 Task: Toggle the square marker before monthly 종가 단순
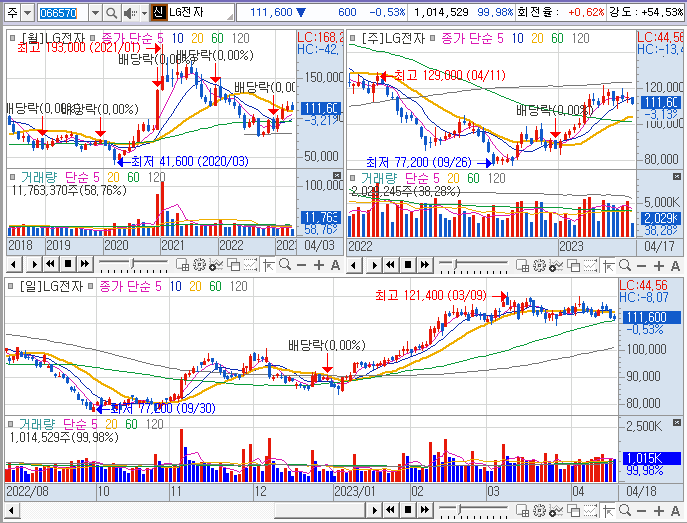(93, 38)
